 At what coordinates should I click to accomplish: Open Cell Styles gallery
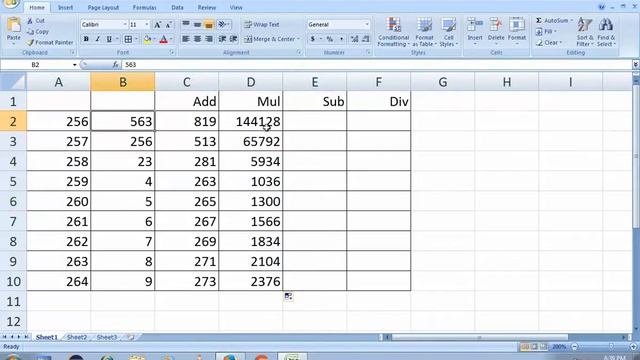click(x=449, y=32)
